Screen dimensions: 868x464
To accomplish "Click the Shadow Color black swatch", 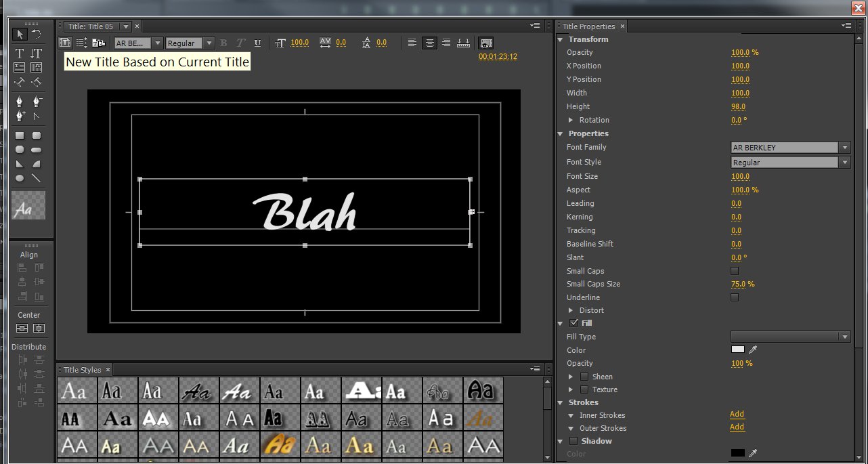I will 737,453.
